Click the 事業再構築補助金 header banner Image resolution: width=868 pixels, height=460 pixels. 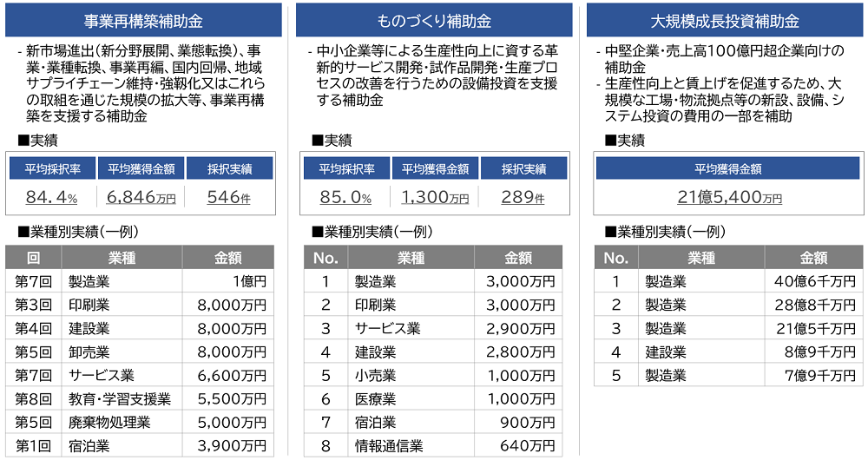143,21
